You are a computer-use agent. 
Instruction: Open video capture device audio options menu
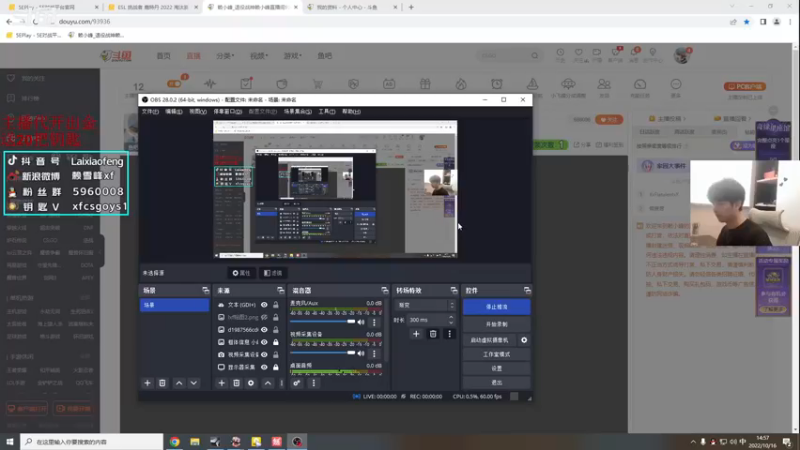(374, 354)
